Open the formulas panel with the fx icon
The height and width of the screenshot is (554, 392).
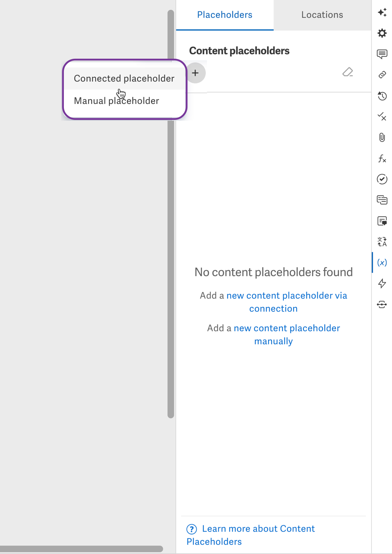tap(382, 159)
